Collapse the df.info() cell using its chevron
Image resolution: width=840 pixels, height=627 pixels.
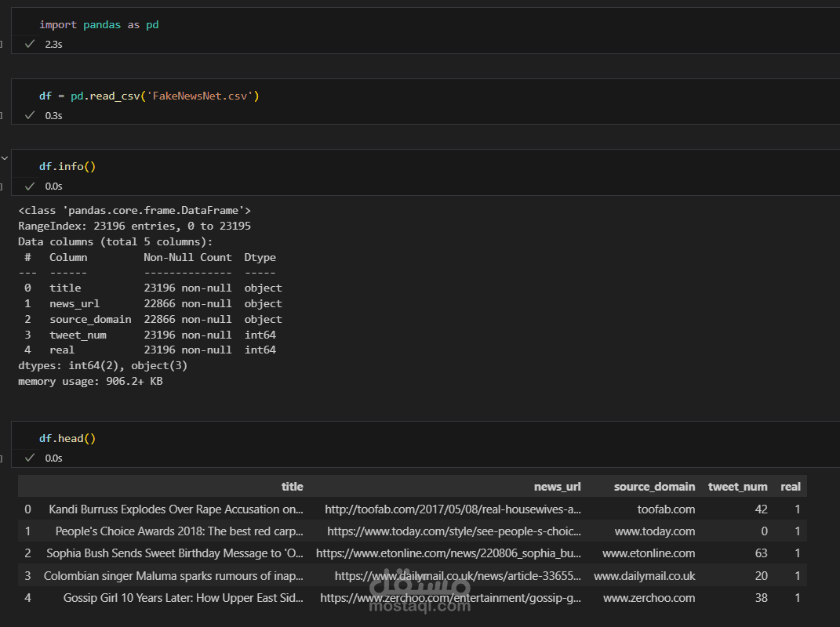(5, 158)
